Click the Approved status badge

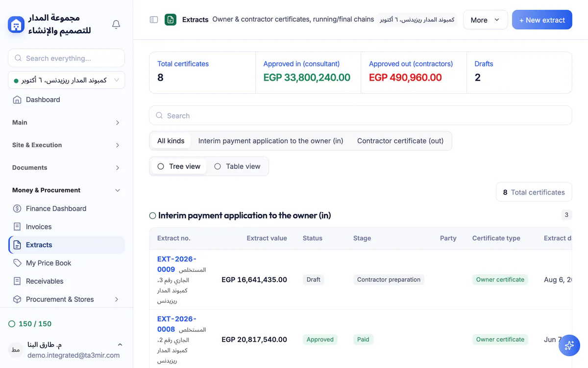coord(320,340)
